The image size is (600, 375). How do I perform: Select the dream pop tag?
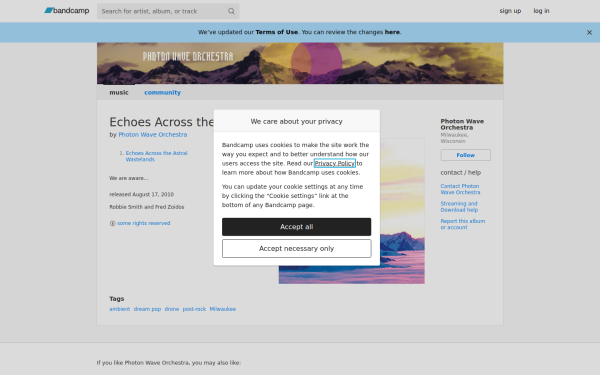(147, 309)
